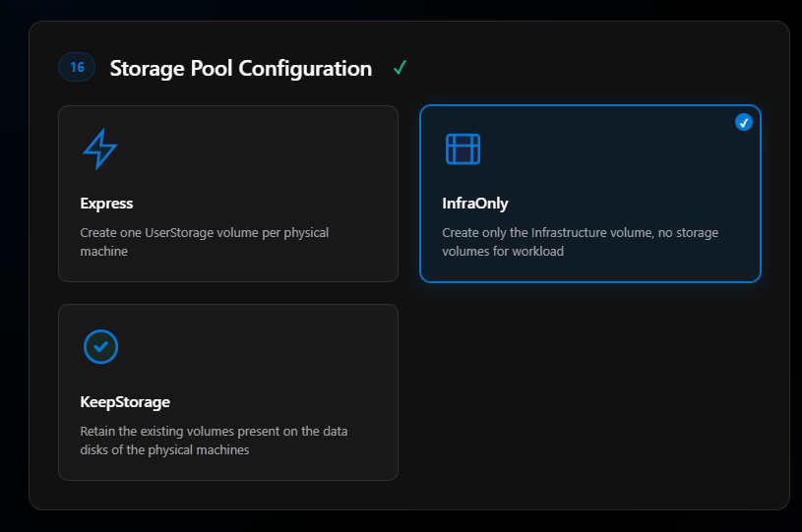The image size is (802, 532).
Task: Click the 'Retain the existing volumes' description
Action: point(213,432)
